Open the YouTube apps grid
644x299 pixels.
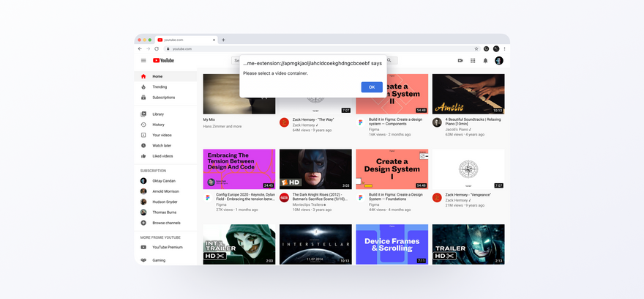pos(473,61)
